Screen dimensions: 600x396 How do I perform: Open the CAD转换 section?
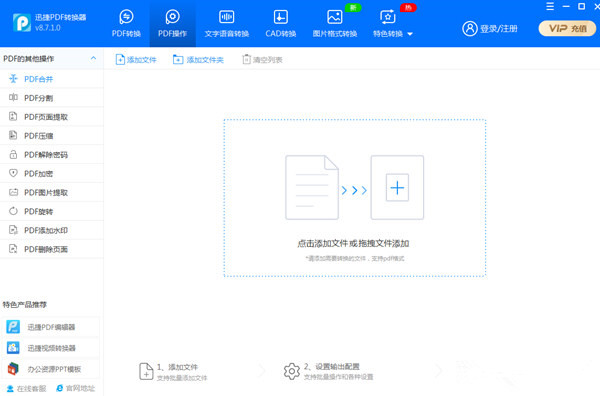click(x=280, y=24)
